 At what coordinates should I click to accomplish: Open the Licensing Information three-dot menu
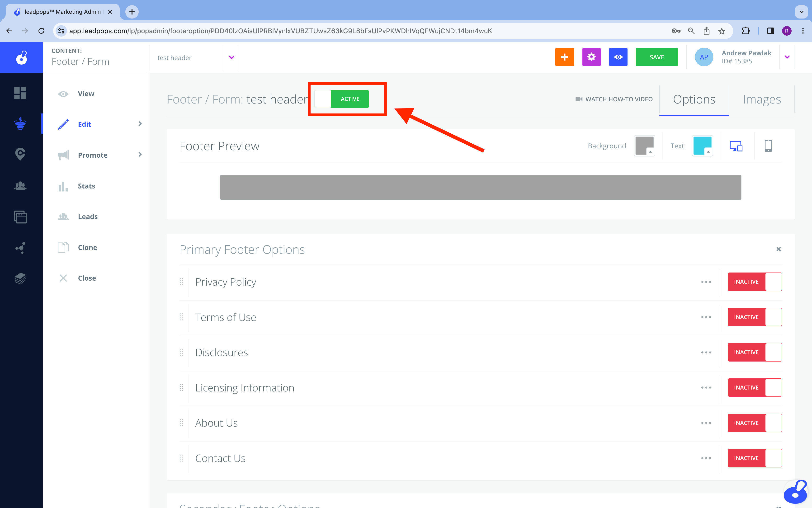point(706,388)
